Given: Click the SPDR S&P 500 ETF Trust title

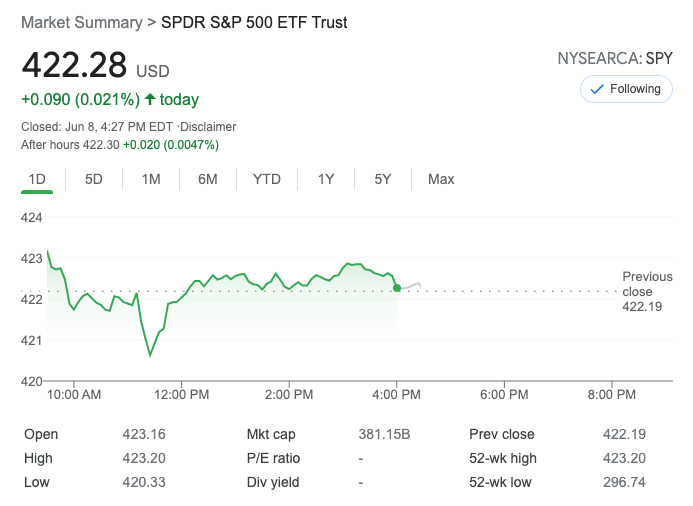Looking at the screenshot, I should 253,22.
